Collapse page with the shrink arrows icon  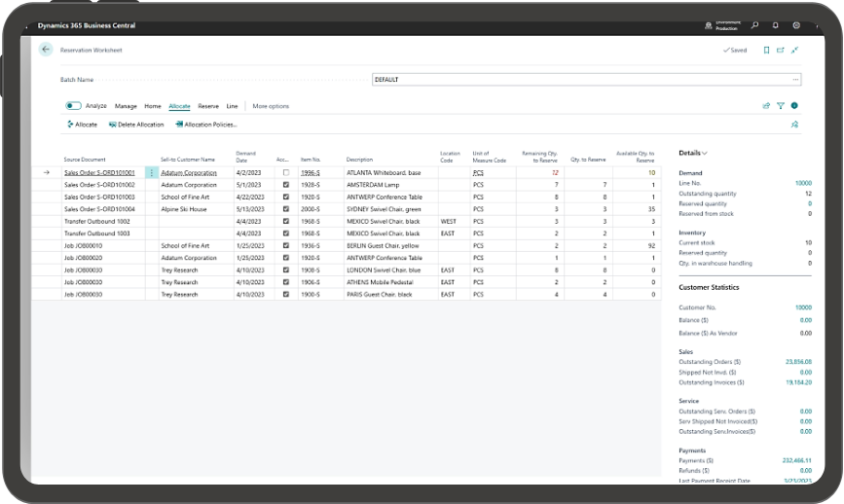794,50
